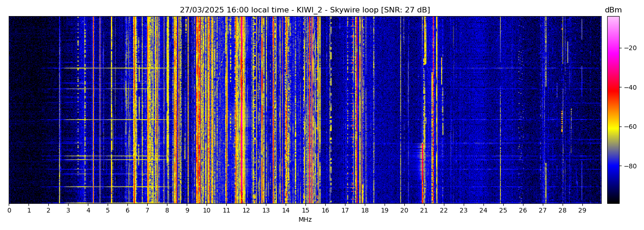
Task: Click the dBm label above the colorbar
Action: pos(613,10)
